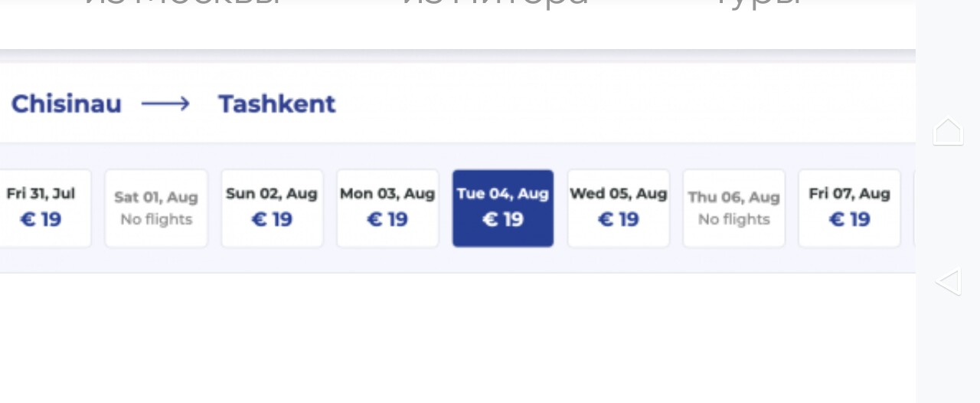Click 'No flights' text under Thu 06, Aug
Screen dimensions: 980x403
(733, 220)
